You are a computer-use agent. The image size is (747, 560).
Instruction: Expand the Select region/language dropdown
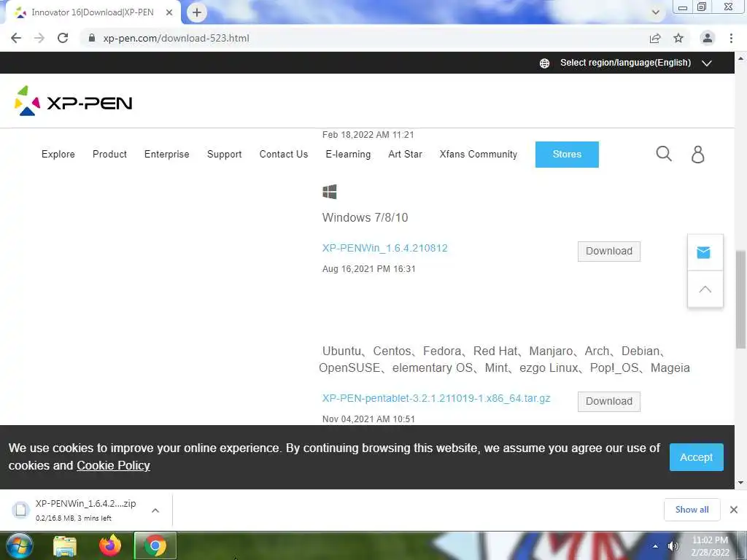point(707,63)
